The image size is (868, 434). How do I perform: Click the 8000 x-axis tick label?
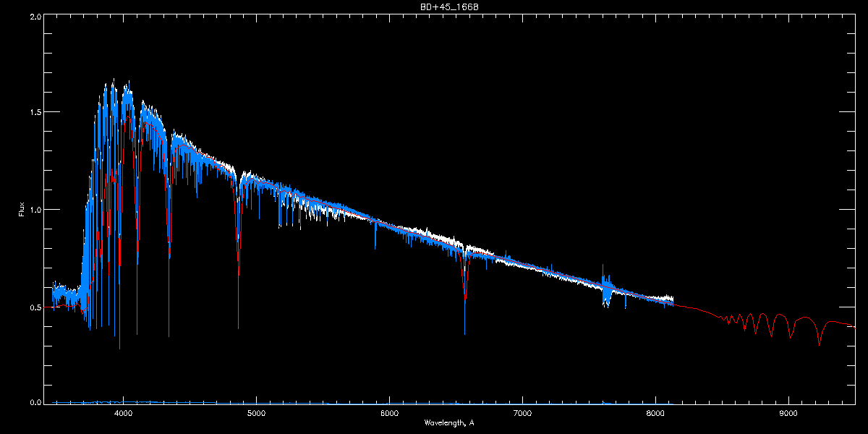[x=655, y=414]
